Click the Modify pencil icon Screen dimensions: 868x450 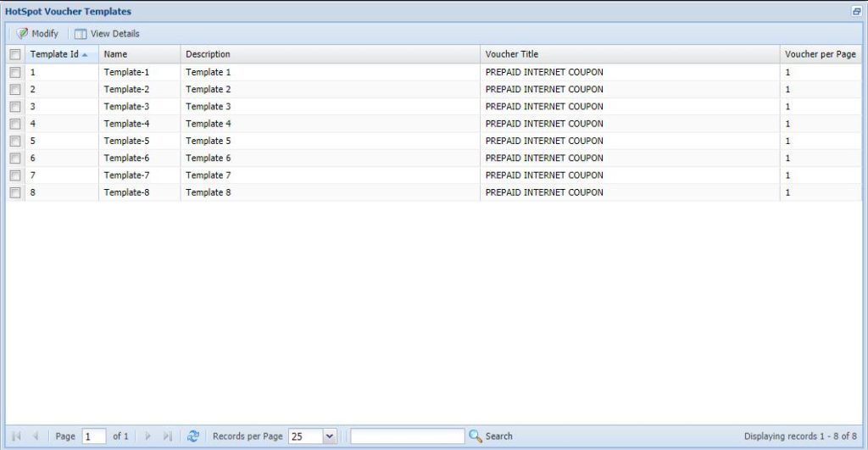click(23, 34)
